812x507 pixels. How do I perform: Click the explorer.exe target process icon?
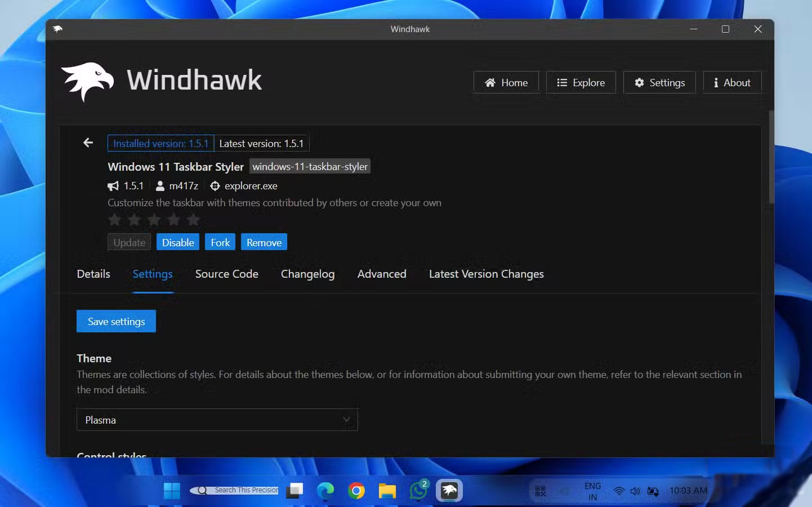215,186
